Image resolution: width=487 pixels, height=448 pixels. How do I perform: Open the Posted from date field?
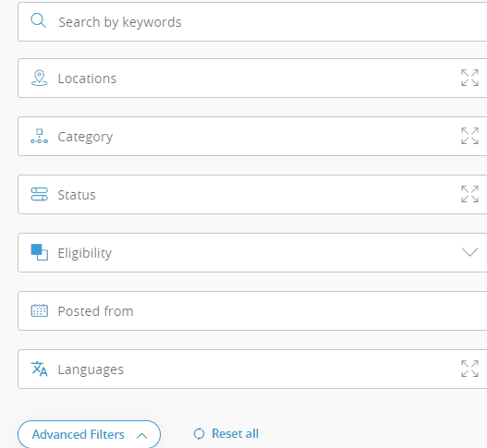tap(252, 310)
